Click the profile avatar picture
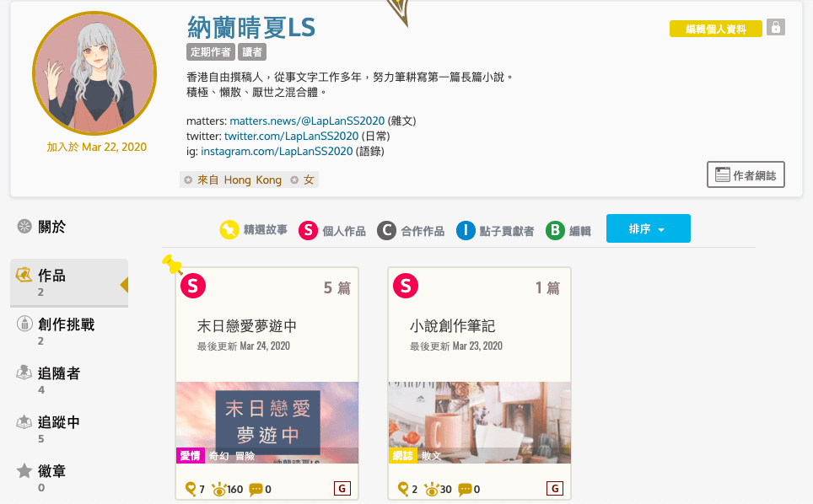The height and width of the screenshot is (504, 813). tap(94, 73)
